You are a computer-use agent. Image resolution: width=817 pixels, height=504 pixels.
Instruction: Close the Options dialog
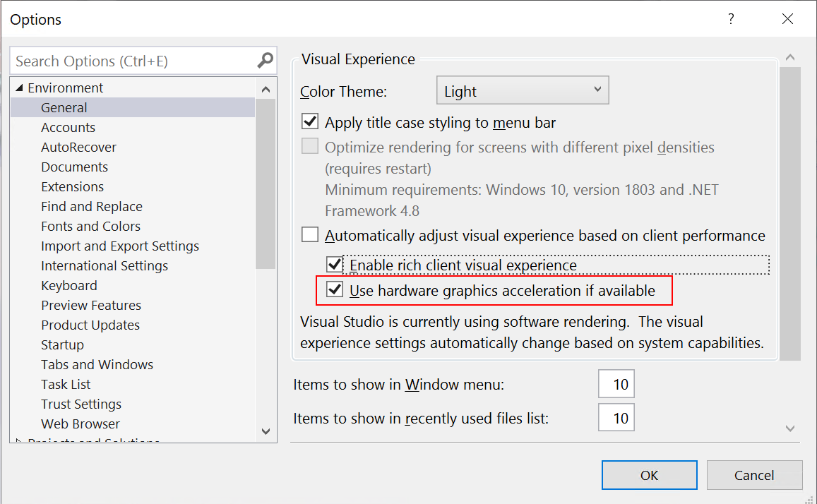pyautogui.click(x=787, y=19)
